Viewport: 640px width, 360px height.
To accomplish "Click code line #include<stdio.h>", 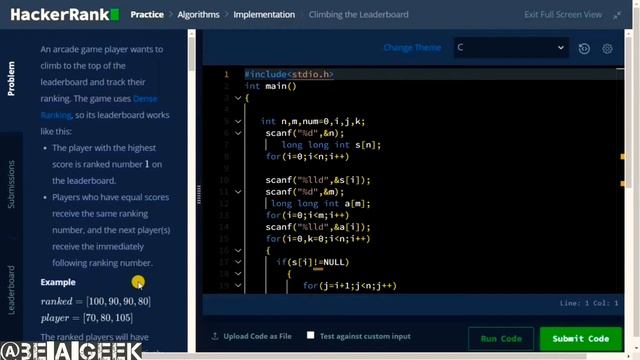I will (x=289, y=74).
